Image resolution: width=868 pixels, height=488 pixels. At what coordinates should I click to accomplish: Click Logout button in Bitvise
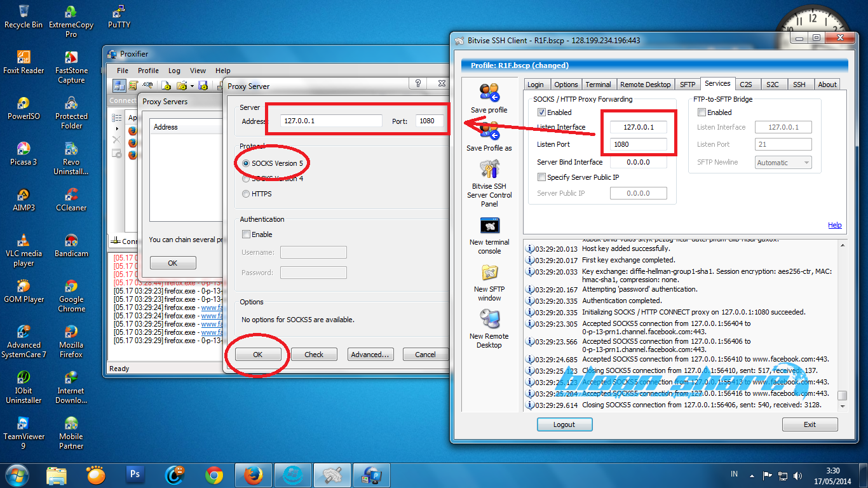[564, 424]
